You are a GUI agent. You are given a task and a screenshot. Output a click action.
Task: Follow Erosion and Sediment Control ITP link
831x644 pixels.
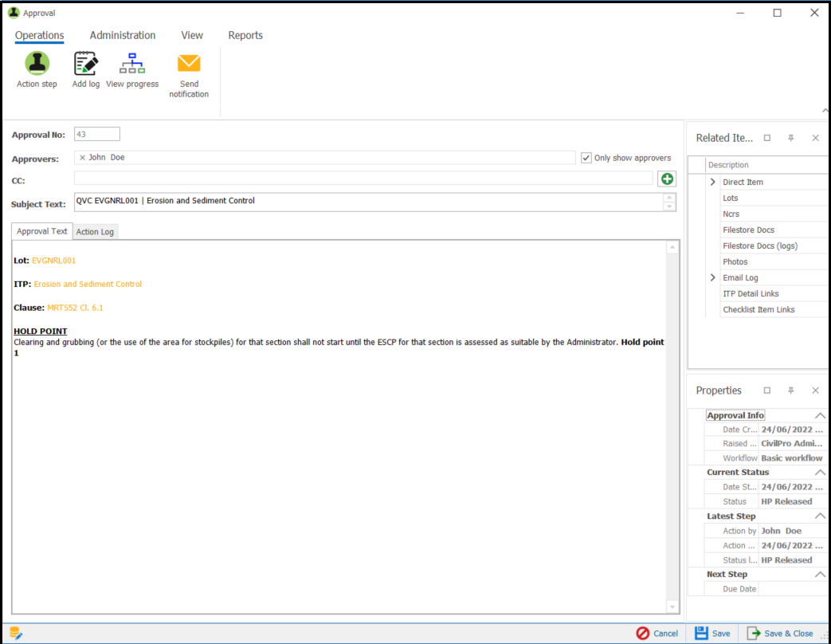(88, 284)
